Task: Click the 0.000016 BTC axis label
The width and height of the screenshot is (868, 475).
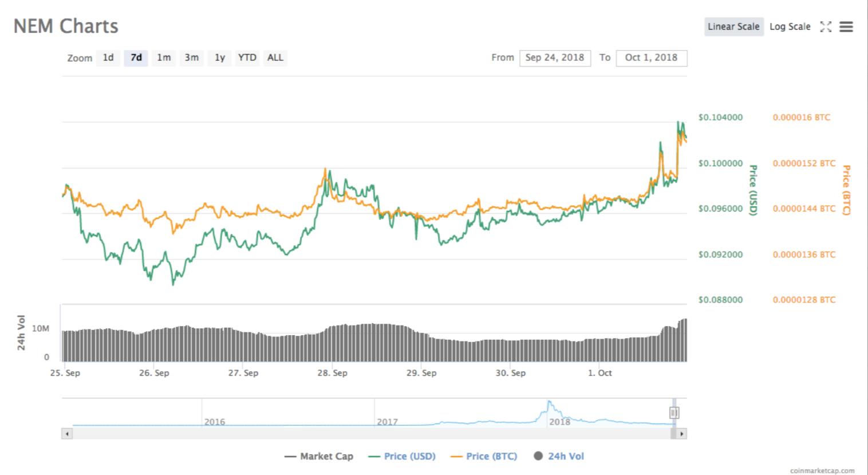Action: coord(802,117)
